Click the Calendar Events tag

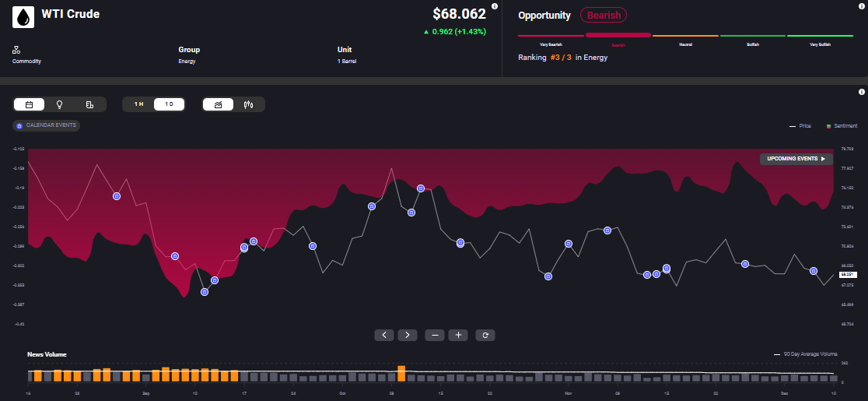[x=47, y=125]
